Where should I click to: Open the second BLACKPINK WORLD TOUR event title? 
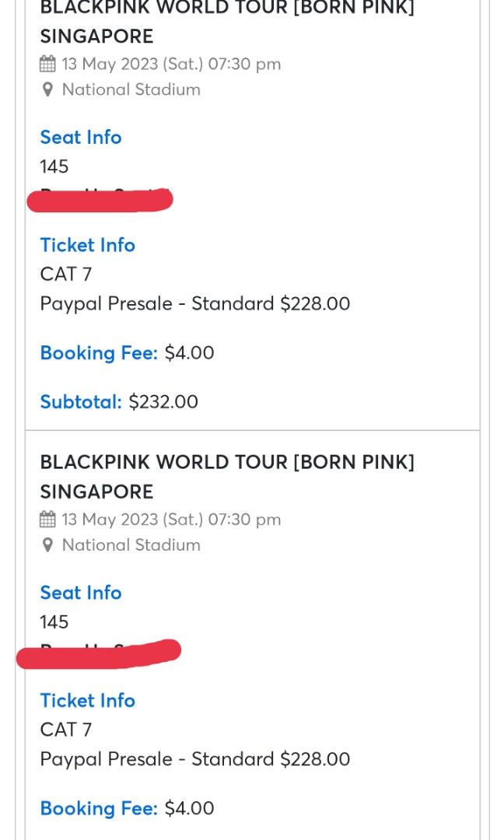pyautogui.click(x=228, y=476)
